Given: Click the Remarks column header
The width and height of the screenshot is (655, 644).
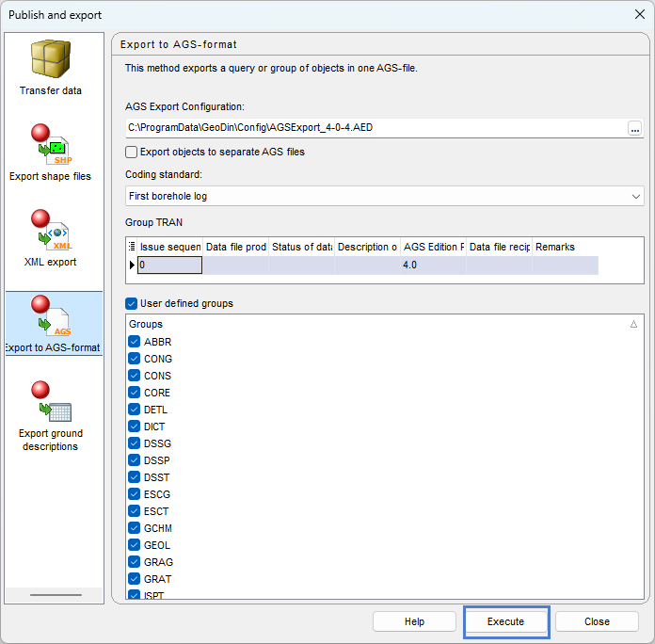Looking at the screenshot, I should (x=565, y=247).
